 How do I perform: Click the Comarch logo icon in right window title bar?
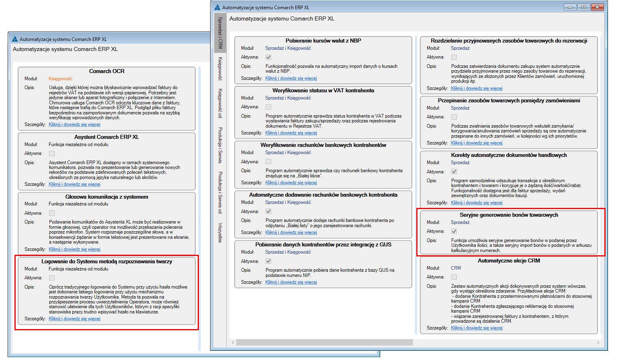(217, 7)
